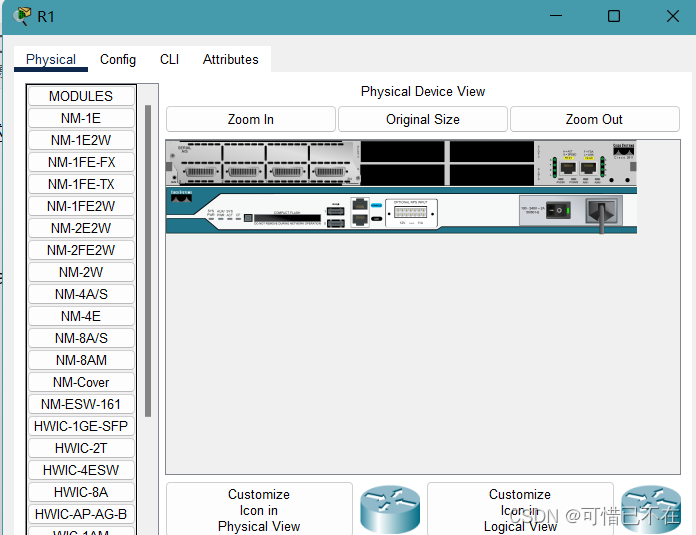
Task: Open the Attributes tab
Action: pyautogui.click(x=230, y=59)
